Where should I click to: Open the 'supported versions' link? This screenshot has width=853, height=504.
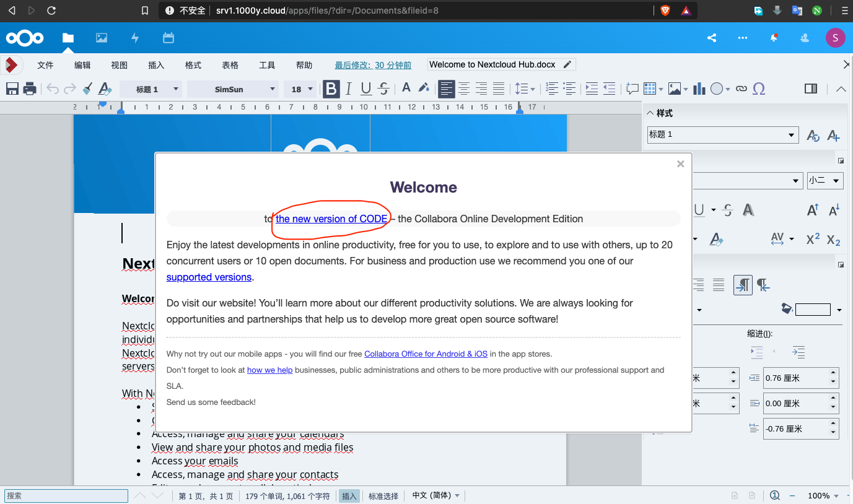click(x=209, y=277)
